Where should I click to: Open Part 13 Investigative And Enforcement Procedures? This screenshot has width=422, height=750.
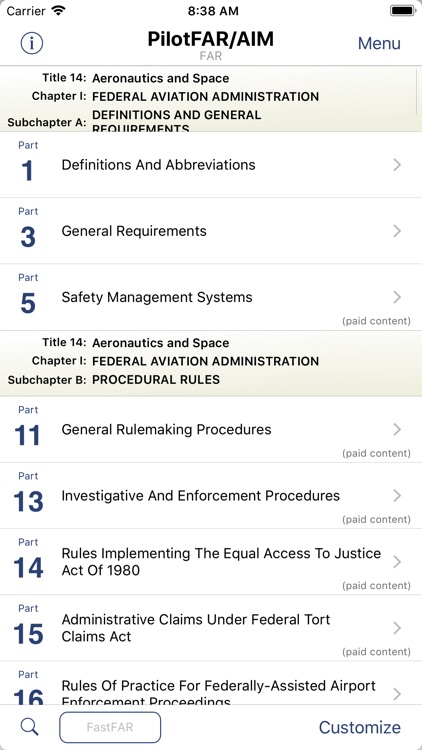211,496
